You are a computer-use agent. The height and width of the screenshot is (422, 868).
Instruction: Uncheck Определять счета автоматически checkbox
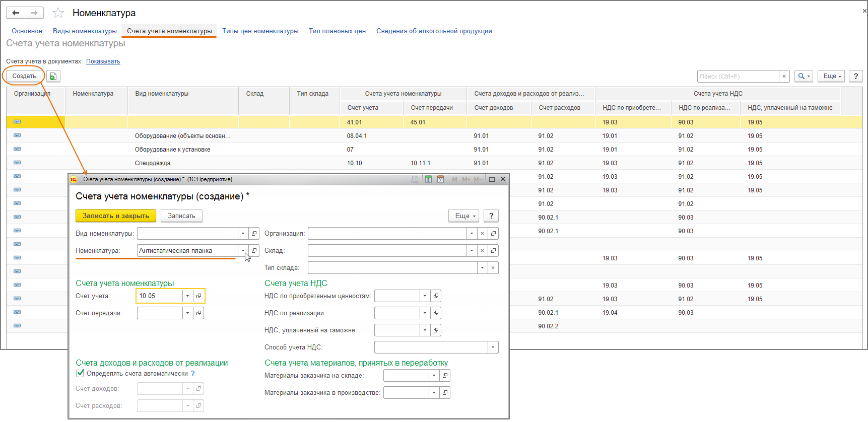[x=80, y=373]
